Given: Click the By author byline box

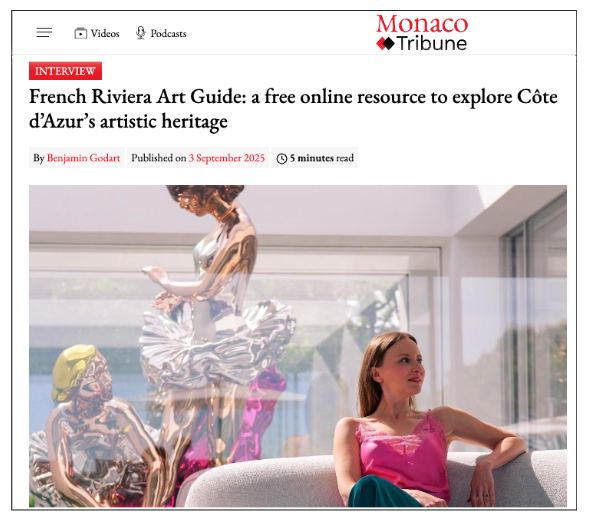Looking at the screenshot, I should [x=77, y=158].
